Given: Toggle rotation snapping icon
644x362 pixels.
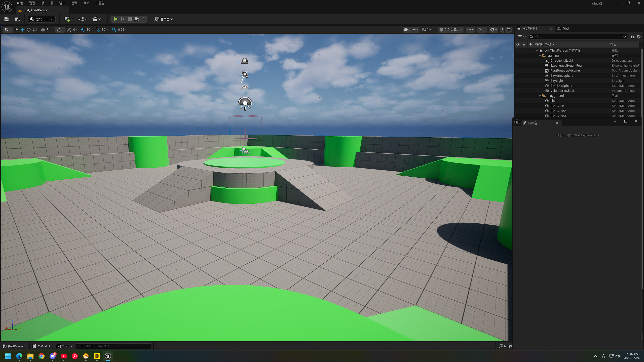Looking at the screenshot, I should [x=98, y=30].
